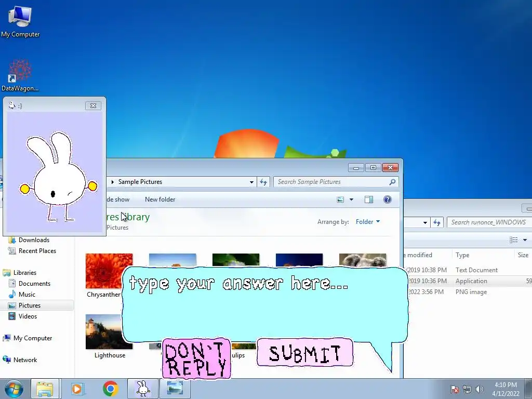The width and height of the screenshot is (532, 399).
Task: Click the search magnifier in Sample Pictures
Action: point(392,182)
